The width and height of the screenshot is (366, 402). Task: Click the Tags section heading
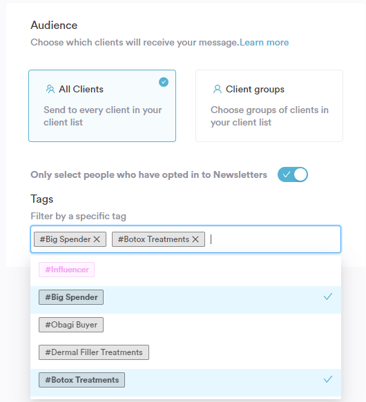tap(42, 199)
